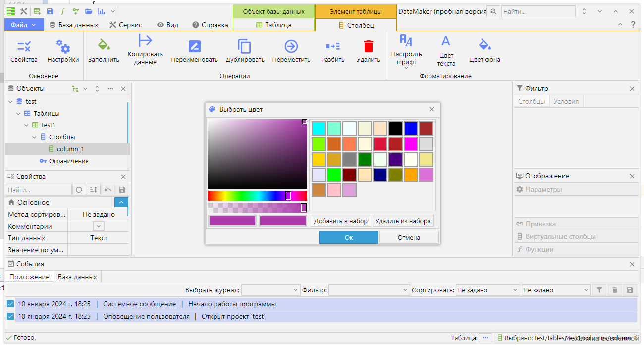Screen dimensions: 644x347
Task: Click open folder icon in quick access bar
Action: click(x=89, y=11)
